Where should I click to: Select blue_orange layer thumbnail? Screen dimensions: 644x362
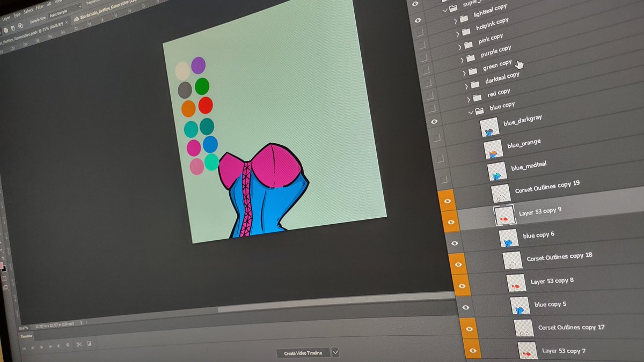pyautogui.click(x=493, y=150)
